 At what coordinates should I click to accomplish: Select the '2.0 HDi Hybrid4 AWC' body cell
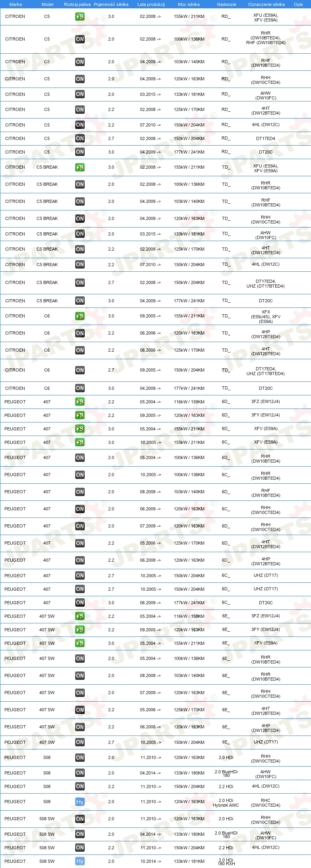(x=226, y=803)
